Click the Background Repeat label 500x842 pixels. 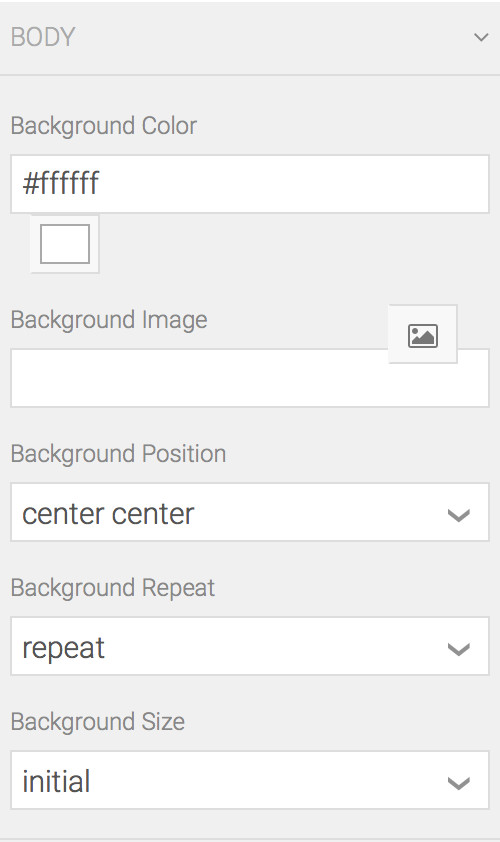113,588
